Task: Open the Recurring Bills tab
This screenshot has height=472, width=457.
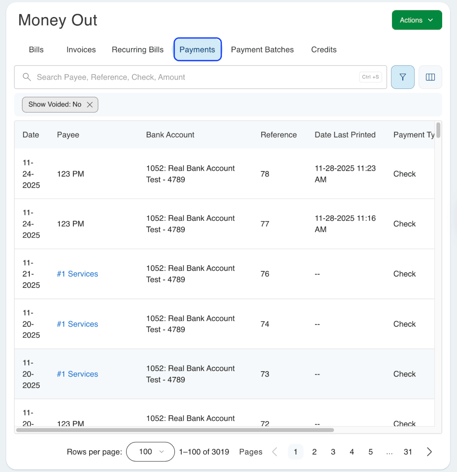Action: pyautogui.click(x=137, y=50)
